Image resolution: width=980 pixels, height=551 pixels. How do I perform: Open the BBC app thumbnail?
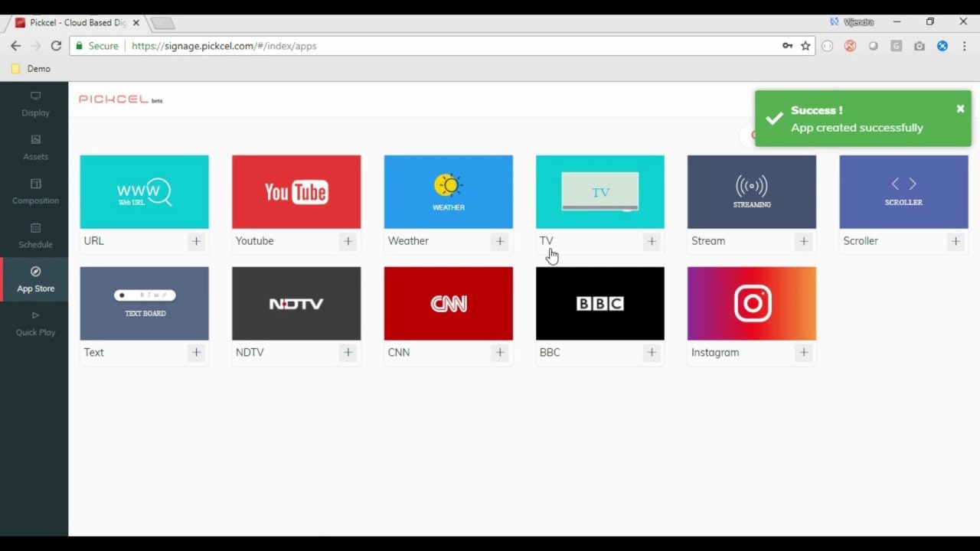(x=600, y=304)
